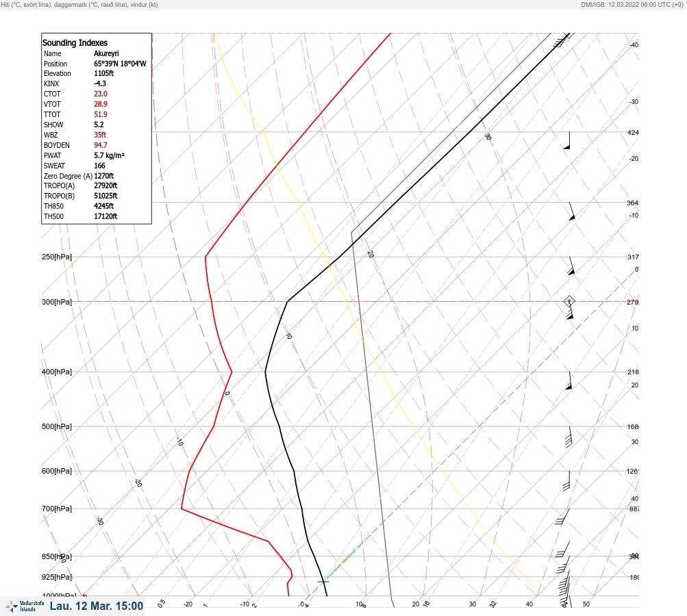Click the red CTOT value '23.0'
This screenshot has width=687, height=616.
click(x=100, y=94)
